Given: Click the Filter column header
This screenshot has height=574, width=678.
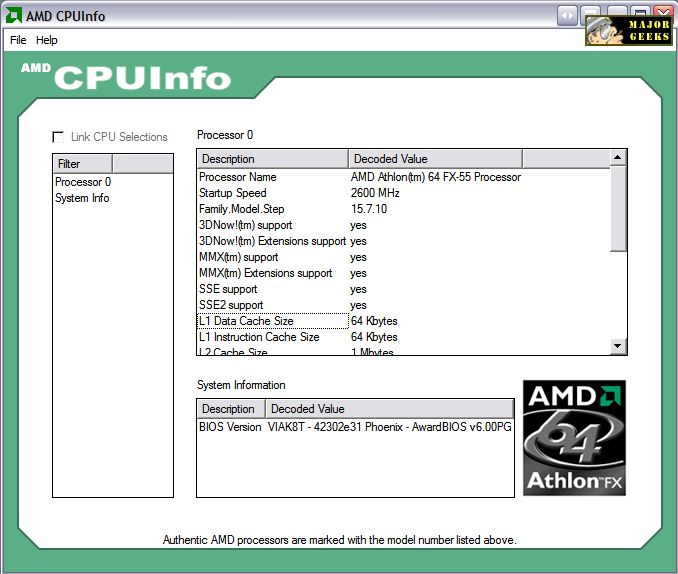Looking at the screenshot, I should [83, 164].
